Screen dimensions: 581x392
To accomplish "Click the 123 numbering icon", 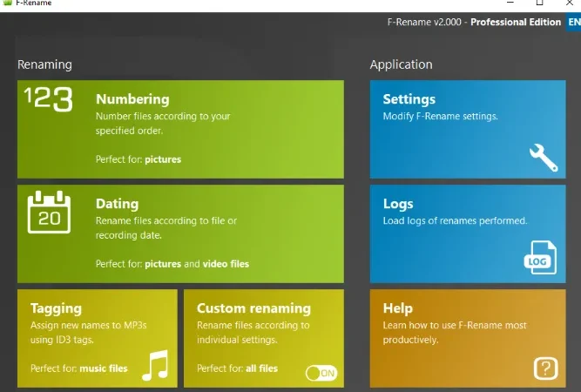I will pyautogui.click(x=49, y=99).
